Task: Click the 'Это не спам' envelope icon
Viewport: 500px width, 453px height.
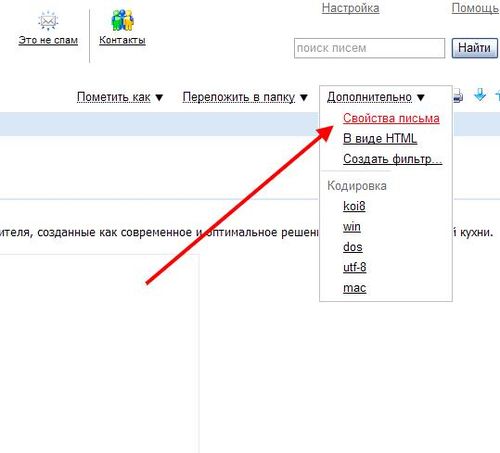Action: [x=48, y=21]
